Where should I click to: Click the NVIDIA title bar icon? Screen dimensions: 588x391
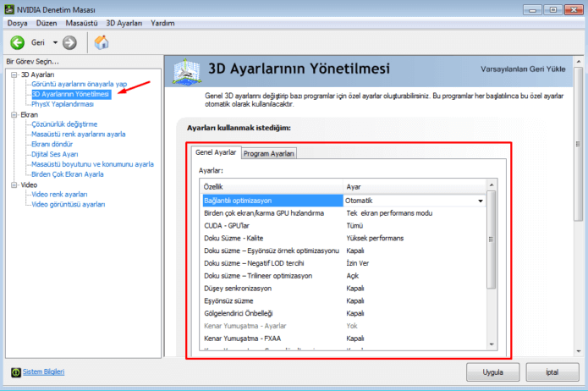(x=9, y=9)
